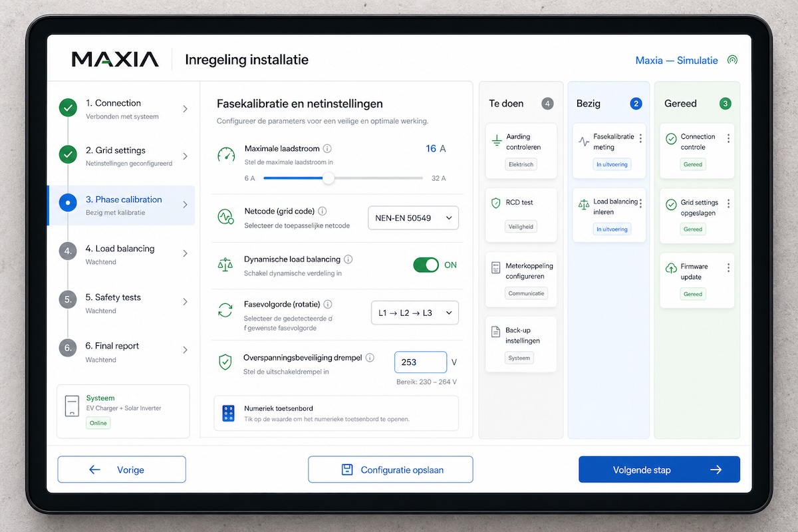Click the numeric keypad icon
The width and height of the screenshot is (798, 532).
pyautogui.click(x=229, y=414)
